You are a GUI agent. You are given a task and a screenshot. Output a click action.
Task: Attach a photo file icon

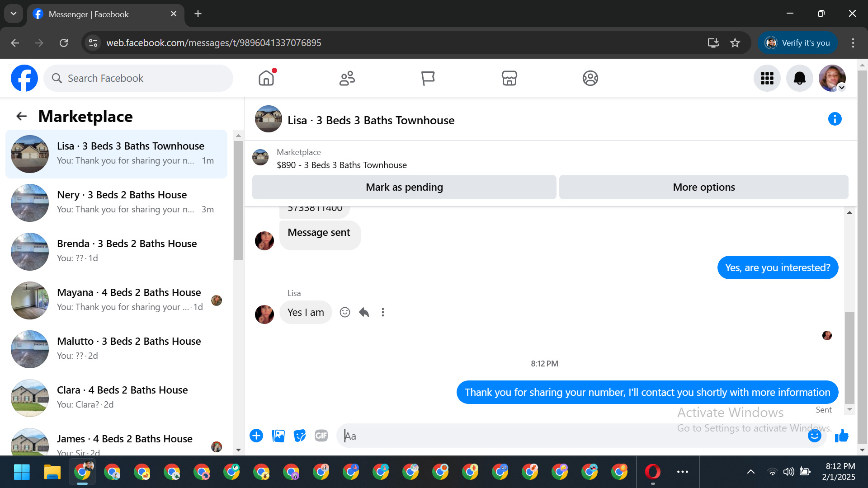pos(278,436)
